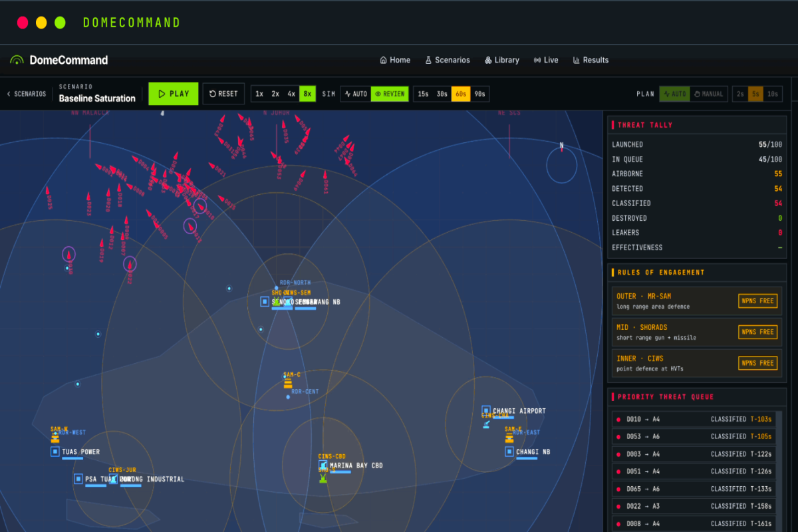Reset the simulation
Viewport: 798px width, 532px height.
(223, 94)
